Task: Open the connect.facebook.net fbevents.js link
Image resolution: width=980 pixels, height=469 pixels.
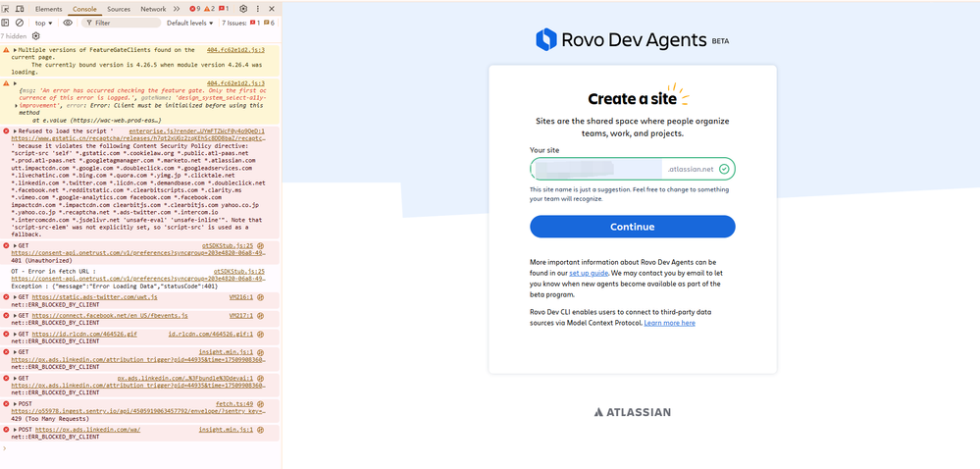Action: (x=109, y=316)
